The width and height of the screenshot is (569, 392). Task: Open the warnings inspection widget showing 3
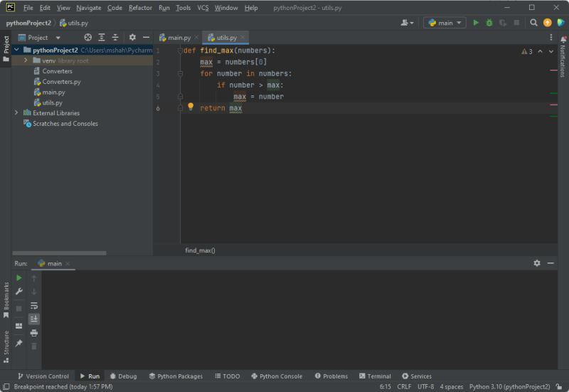[x=527, y=51]
